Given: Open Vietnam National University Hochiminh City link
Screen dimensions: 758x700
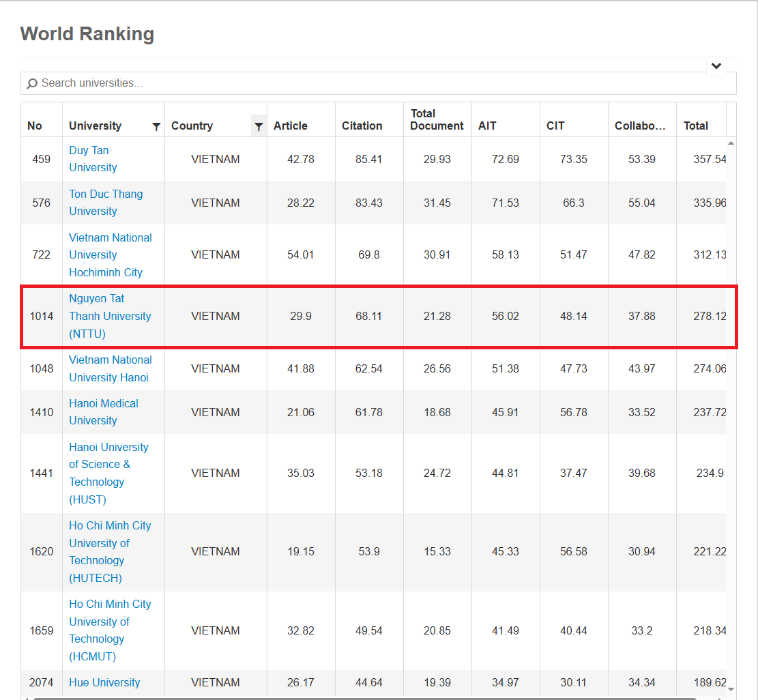Looking at the screenshot, I should tap(111, 254).
